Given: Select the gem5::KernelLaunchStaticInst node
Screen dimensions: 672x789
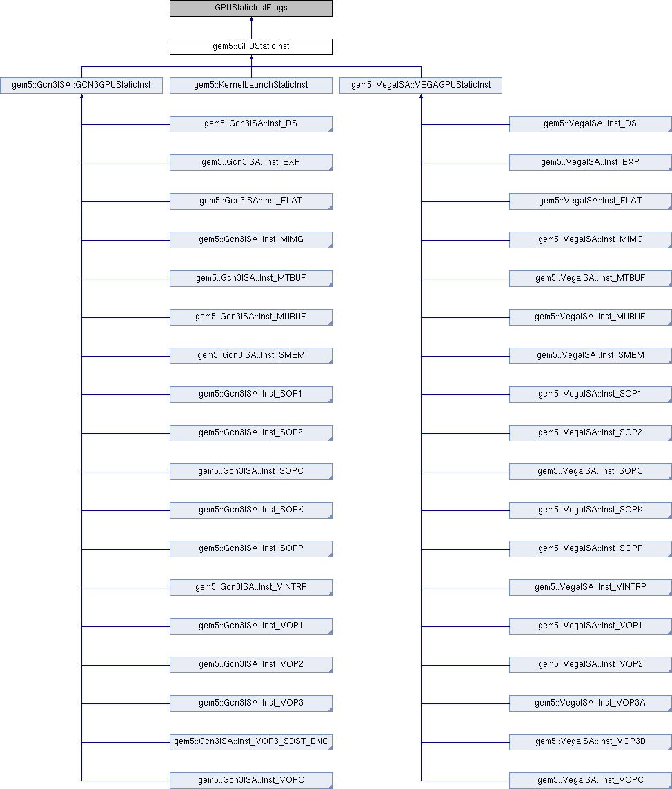Looking at the screenshot, I should pyautogui.click(x=251, y=86).
